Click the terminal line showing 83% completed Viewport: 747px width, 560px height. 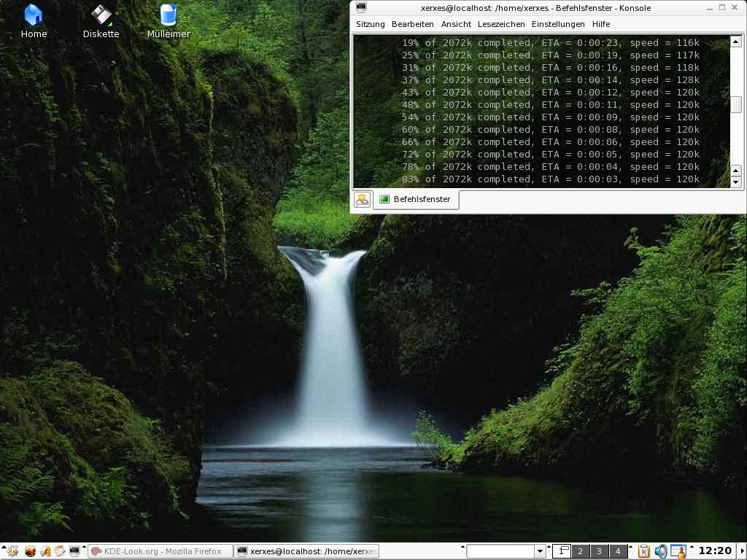pos(550,179)
